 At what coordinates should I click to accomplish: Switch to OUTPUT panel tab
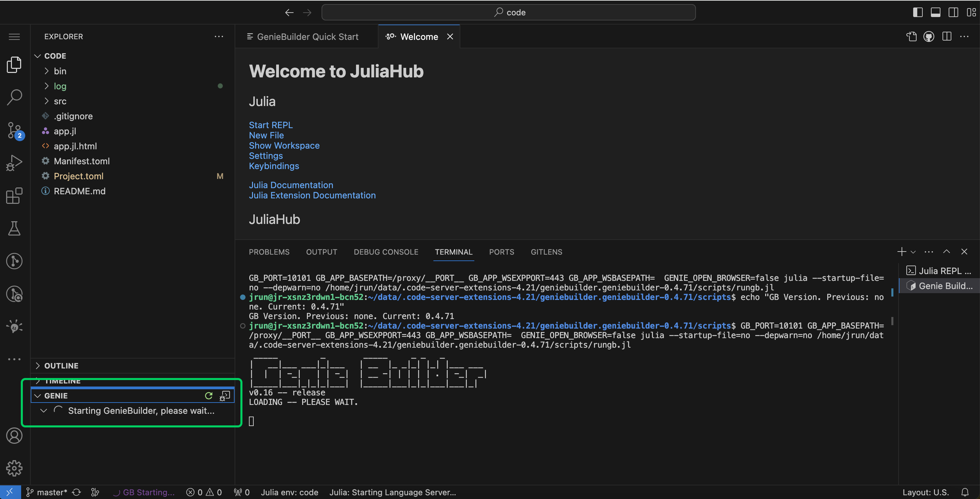[322, 252]
